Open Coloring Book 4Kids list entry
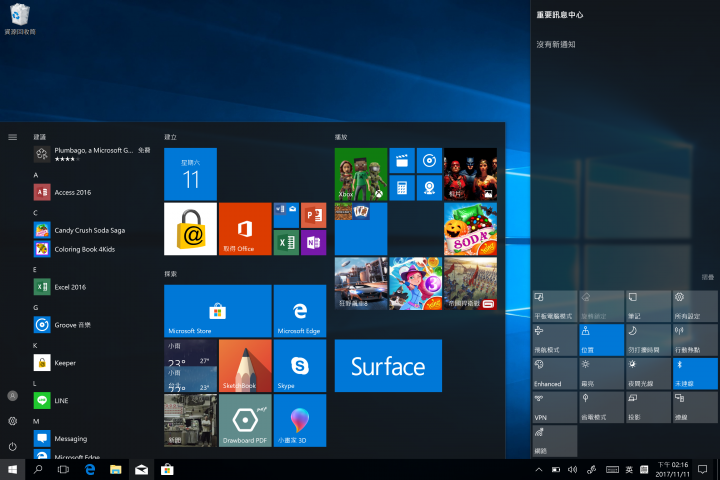720x480 pixels. (92, 249)
